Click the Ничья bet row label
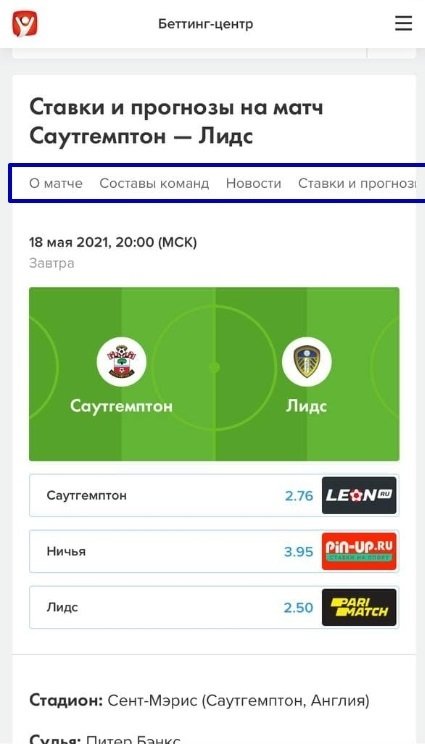425x744 pixels. 66,551
